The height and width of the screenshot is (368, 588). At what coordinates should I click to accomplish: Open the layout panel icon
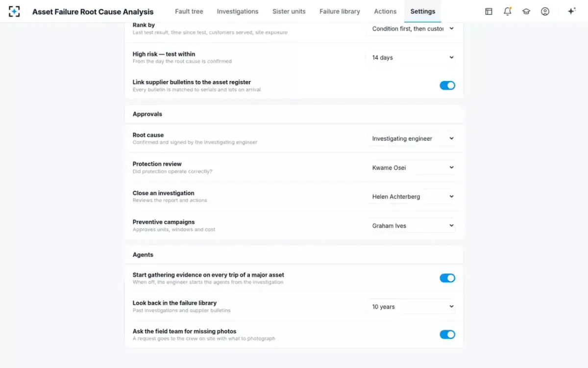(489, 11)
